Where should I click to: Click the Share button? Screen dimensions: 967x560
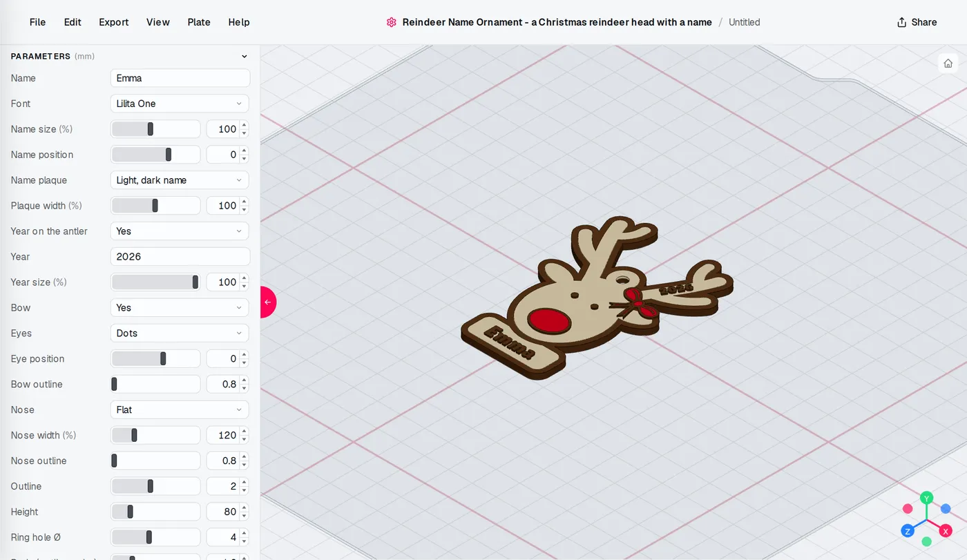click(x=917, y=22)
